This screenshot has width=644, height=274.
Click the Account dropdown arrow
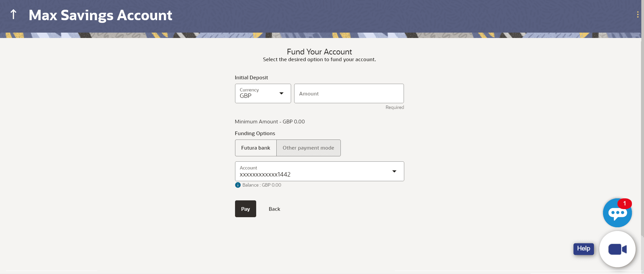[x=394, y=171]
